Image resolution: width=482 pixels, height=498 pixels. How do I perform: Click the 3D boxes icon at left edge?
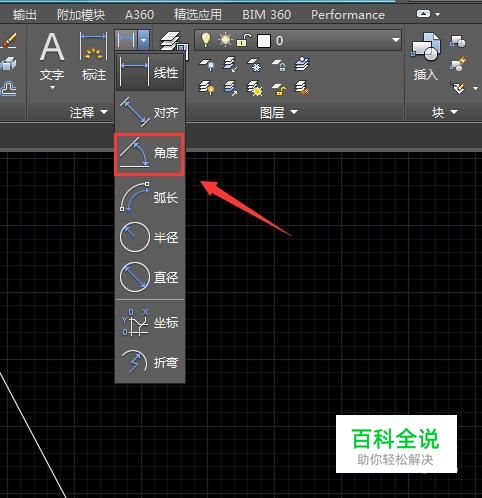click(x=8, y=64)
